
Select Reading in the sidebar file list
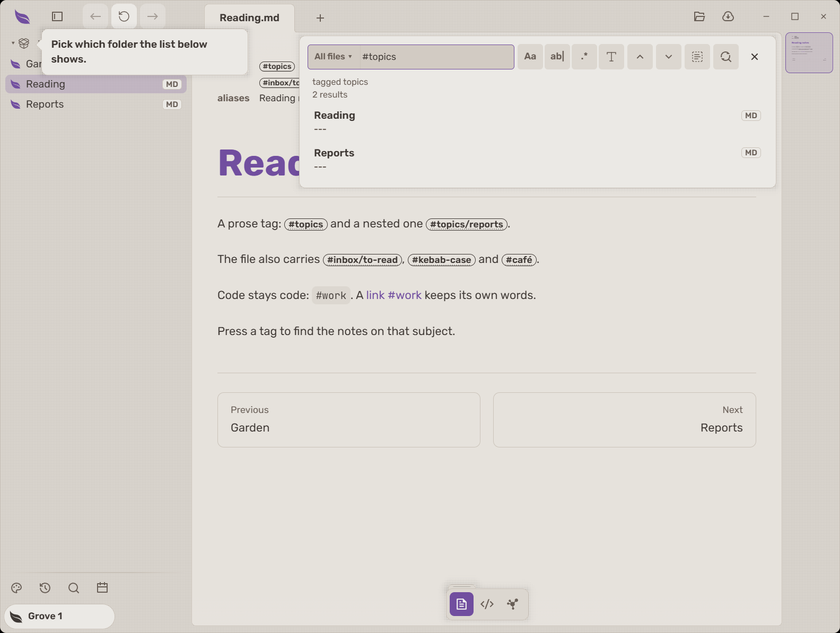point(96,84)
